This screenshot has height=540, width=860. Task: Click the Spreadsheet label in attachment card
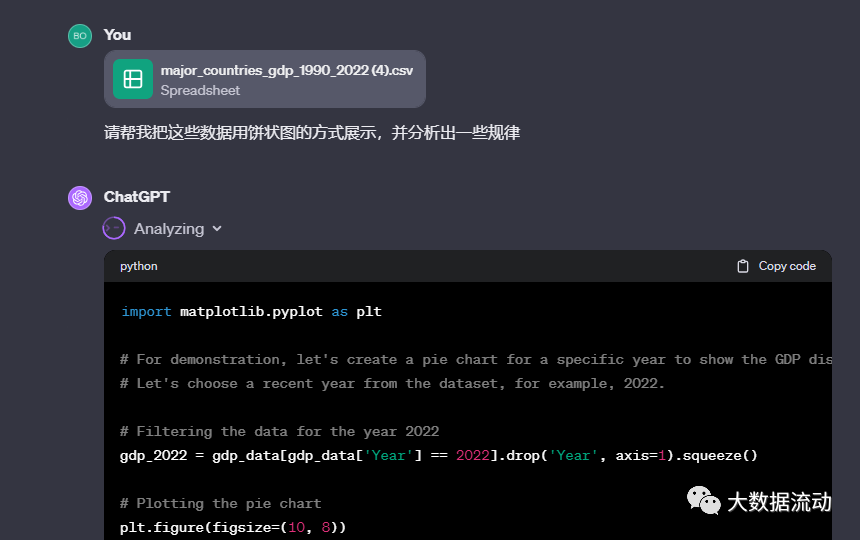[200, 90]
